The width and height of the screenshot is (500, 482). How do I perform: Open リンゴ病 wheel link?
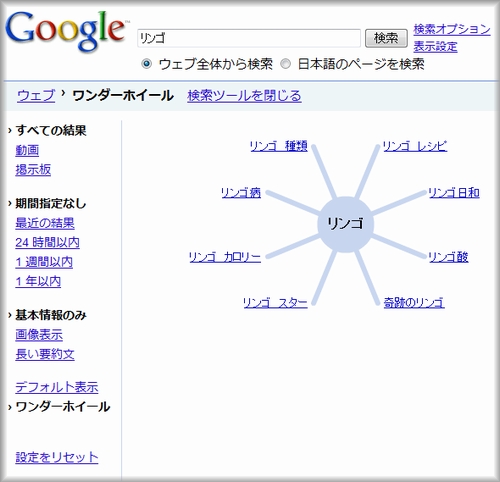coord(241,193)
